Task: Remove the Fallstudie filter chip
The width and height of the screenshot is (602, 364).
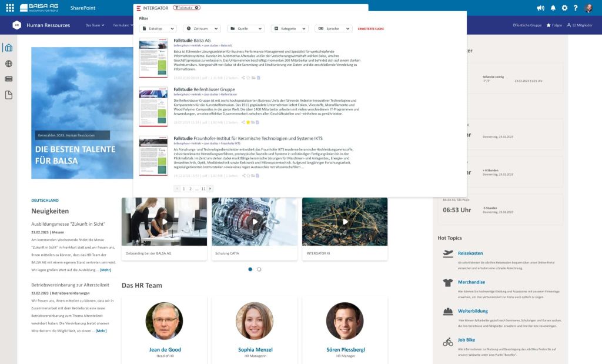Action: 196,7
